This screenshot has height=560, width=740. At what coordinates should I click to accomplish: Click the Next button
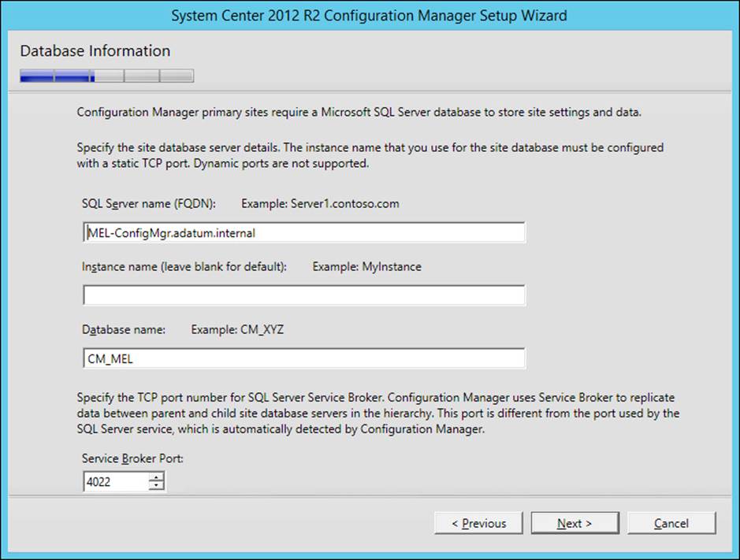(575, 523)
